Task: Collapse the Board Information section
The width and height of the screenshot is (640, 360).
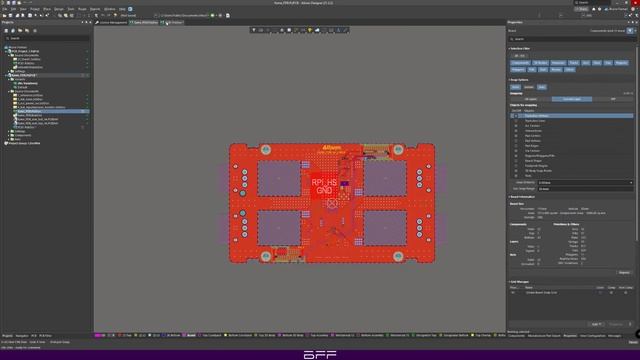Action: (509, 197)
